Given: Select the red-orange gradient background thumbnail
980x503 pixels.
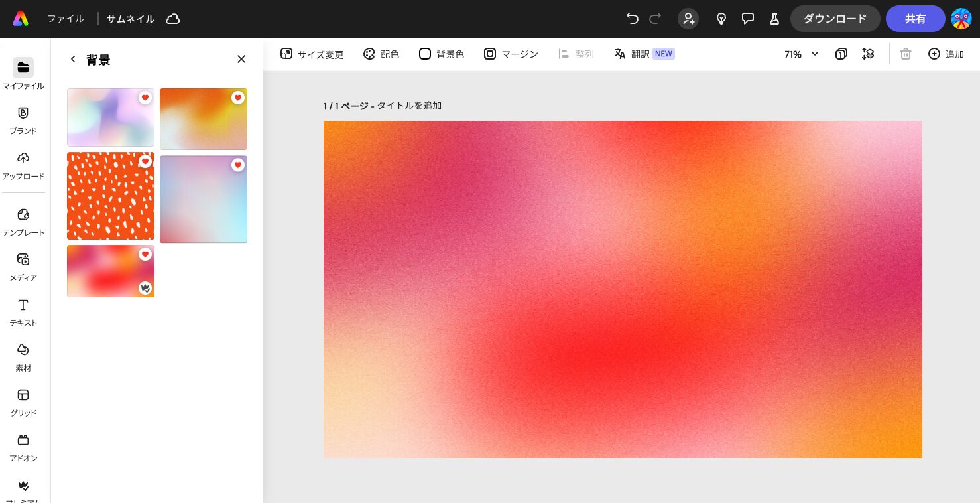Looking at the screenshot, I should [x=106, y=272].
